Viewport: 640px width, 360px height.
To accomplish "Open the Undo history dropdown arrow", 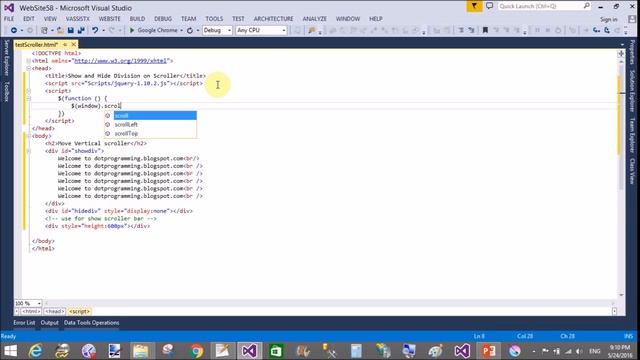I will coord(103,31).
